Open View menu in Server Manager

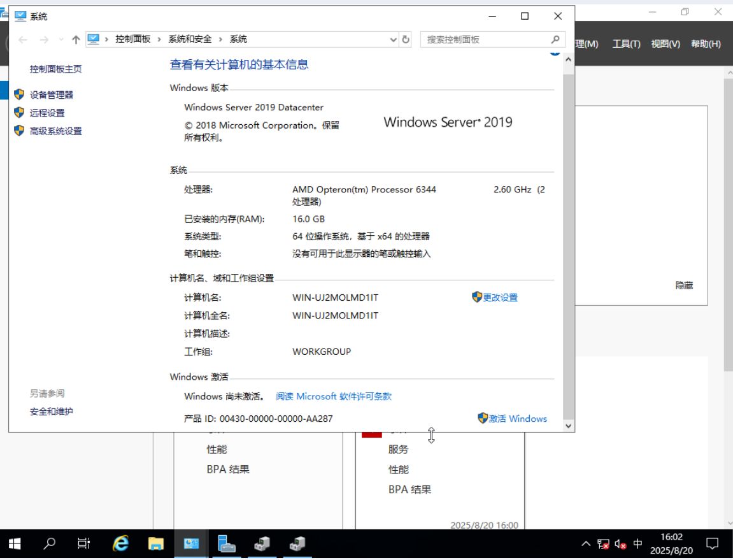tap(665, 44)
